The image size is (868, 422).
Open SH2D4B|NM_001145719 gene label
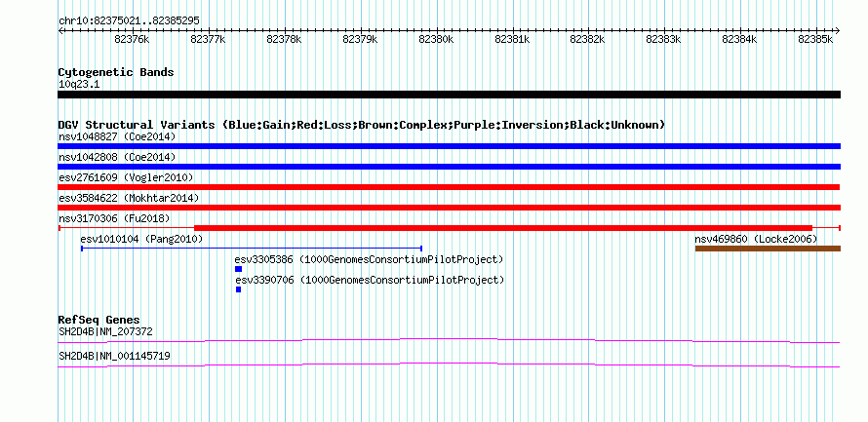114,356
